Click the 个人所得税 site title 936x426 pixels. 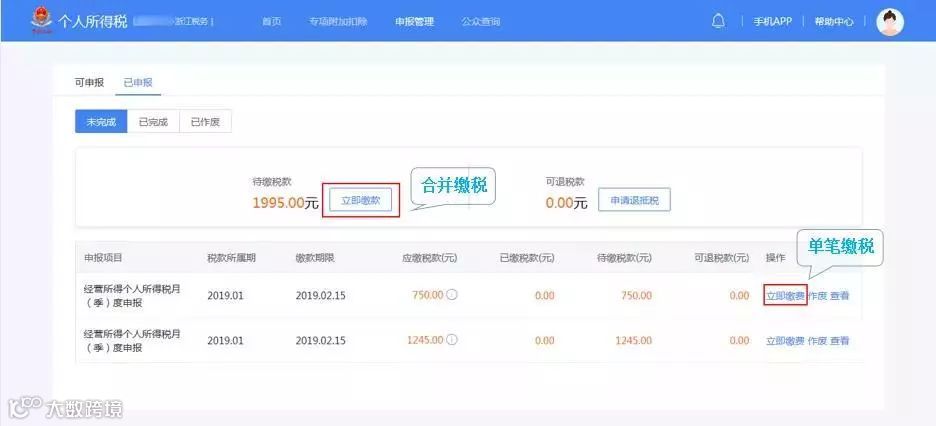[93, 22]
